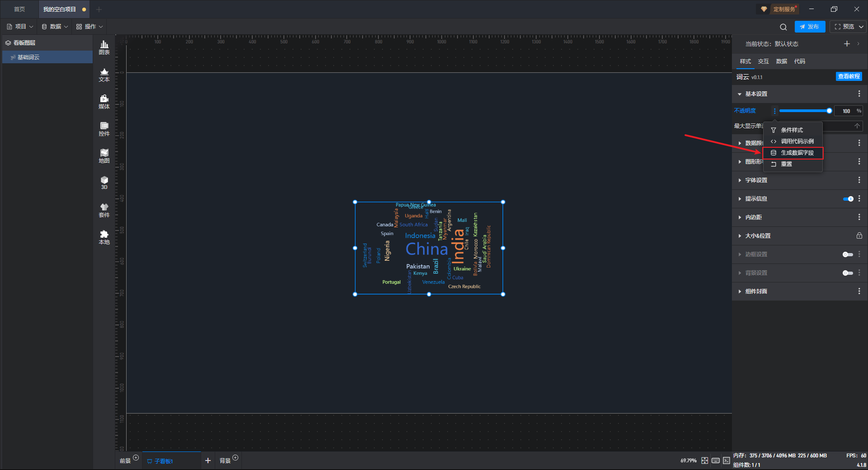Open the 媒体 media components panel
868x470 pixels.
[104, 102]
